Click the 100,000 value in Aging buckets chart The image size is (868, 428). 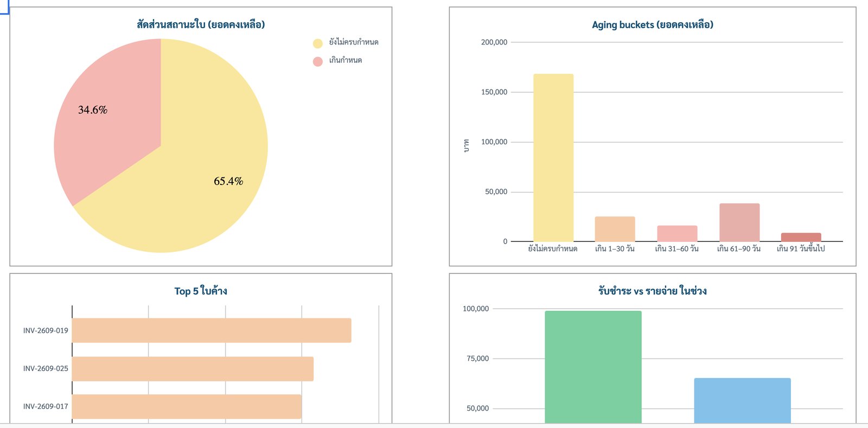(494, 142)
